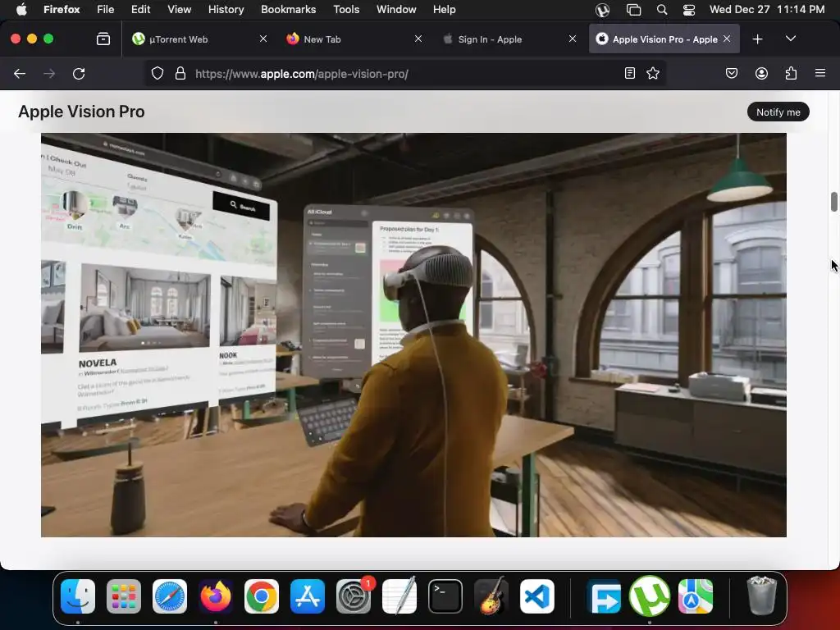This screenshot has height=630, width=840.
Task: Open the Tools menu
Action: pos(346,9)
